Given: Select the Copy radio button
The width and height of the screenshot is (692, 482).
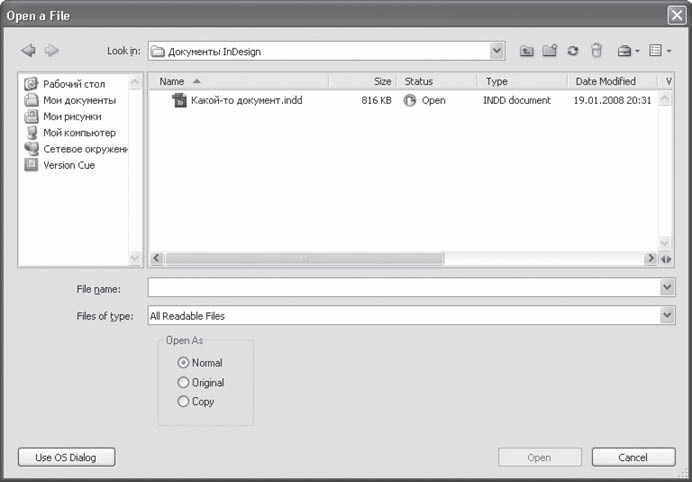Looking at the screenshot, I should click(x=182, y=401).
